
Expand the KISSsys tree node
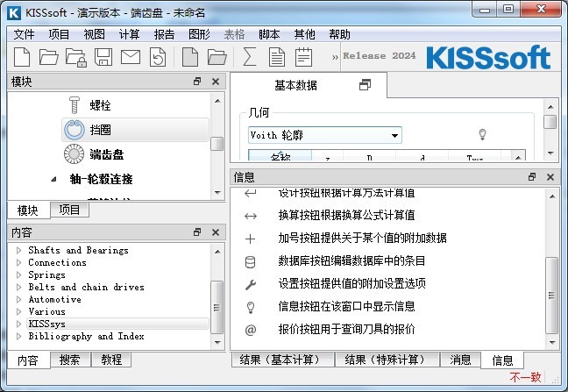(18, 324)
